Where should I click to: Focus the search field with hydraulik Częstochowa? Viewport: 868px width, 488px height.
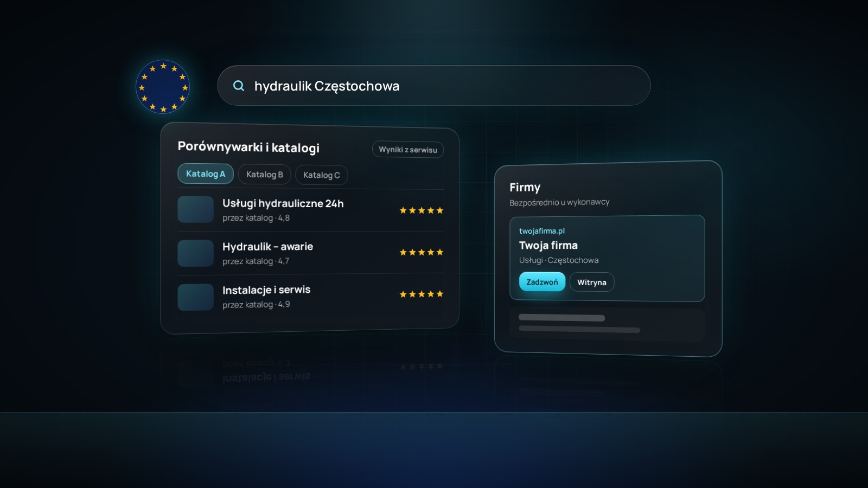tap(434, 86)
